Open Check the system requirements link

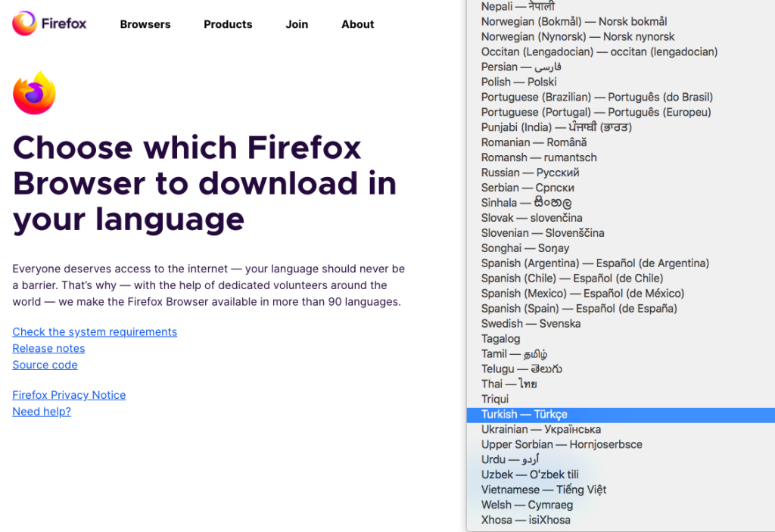[x=95, y=332]
